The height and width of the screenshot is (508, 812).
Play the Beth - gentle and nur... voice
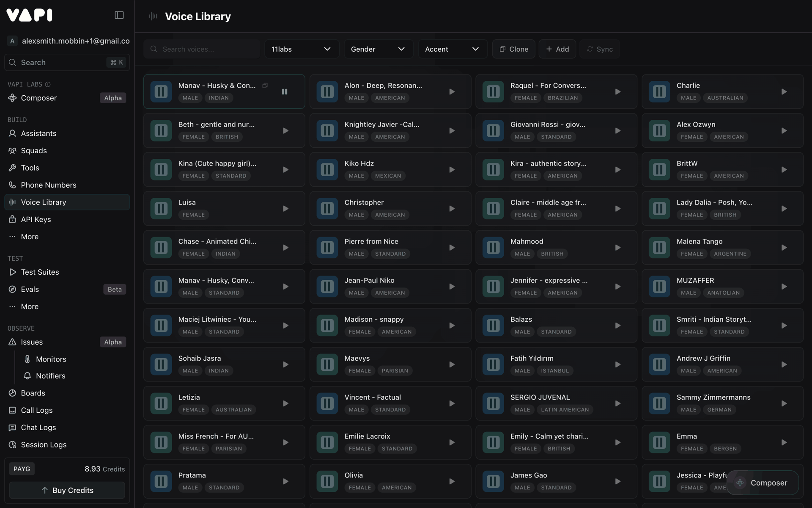(285, 130)
